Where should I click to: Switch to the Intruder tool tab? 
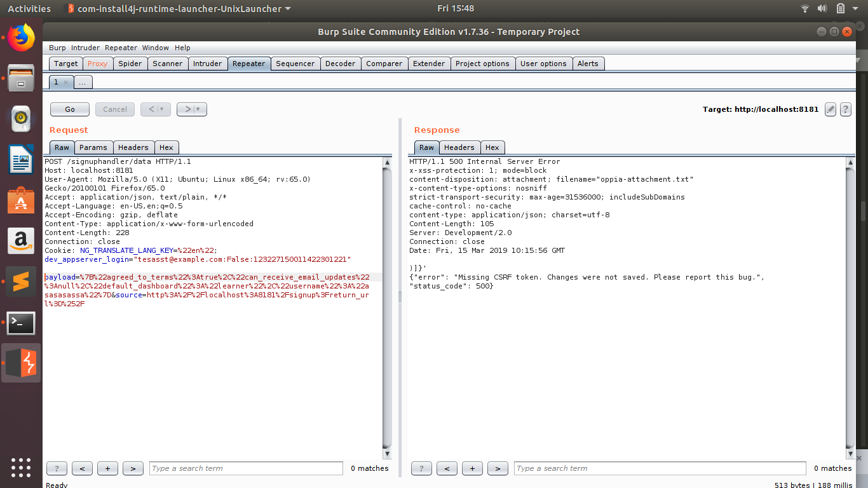(208, 64)
